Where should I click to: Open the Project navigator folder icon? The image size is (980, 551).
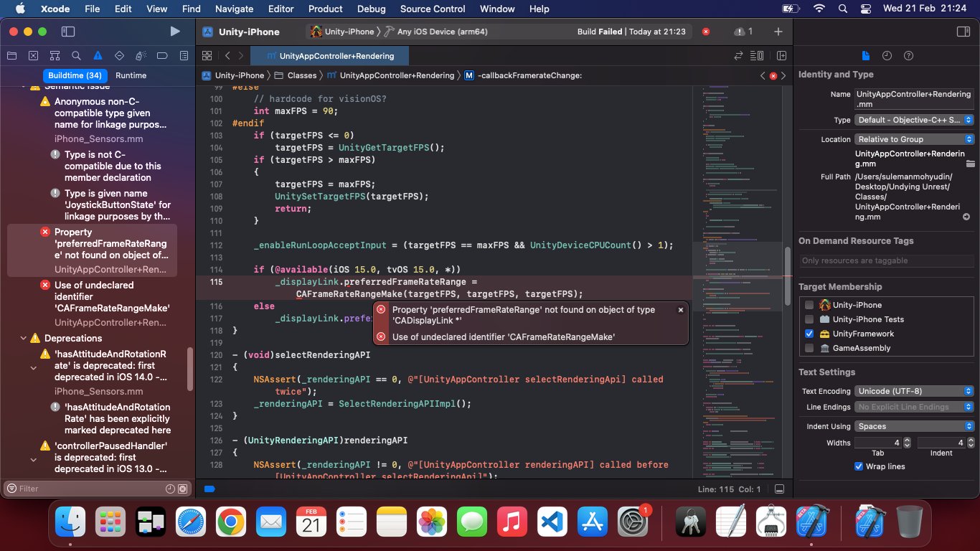point(11,56)
